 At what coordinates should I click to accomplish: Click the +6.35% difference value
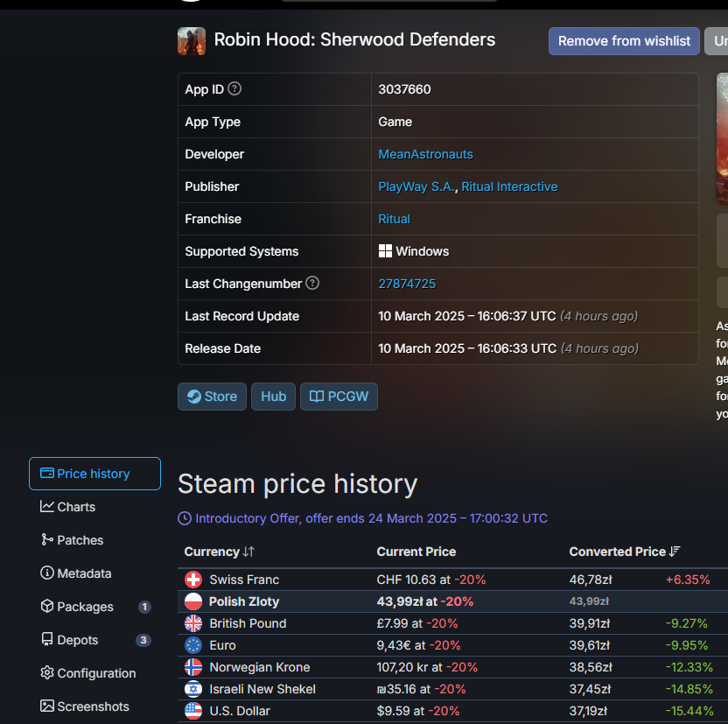[688, 580]
